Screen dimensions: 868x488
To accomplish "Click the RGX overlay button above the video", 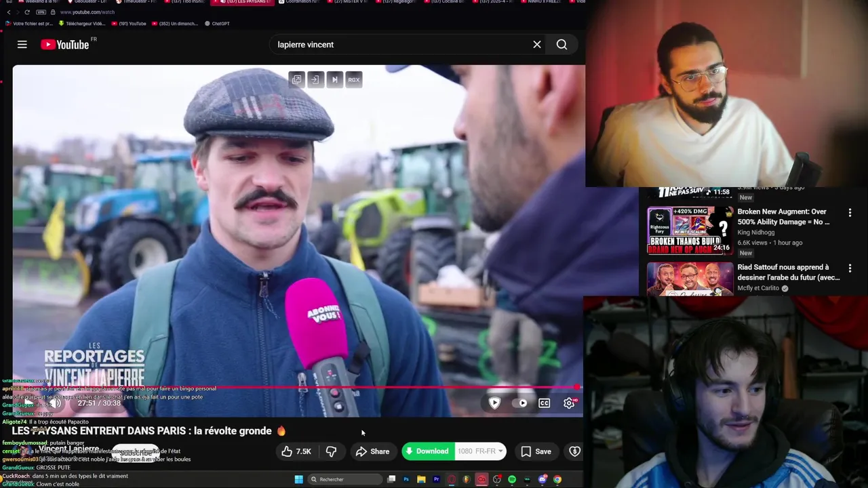I will coord(353,79).
